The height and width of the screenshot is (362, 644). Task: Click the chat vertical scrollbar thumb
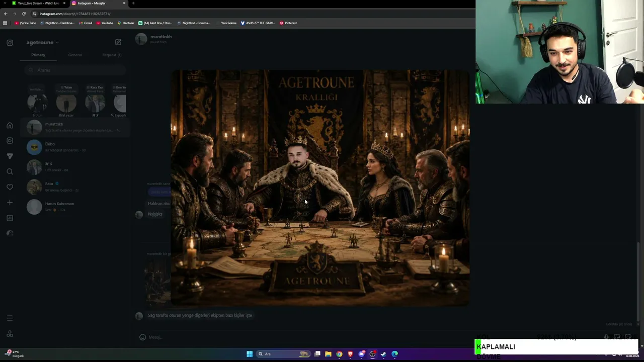point(639,282)
